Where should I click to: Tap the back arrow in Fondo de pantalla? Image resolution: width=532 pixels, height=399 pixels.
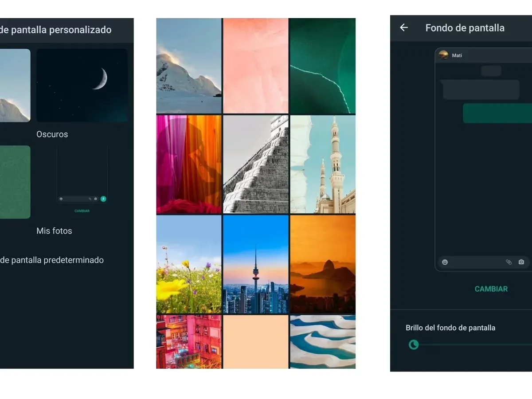coord(403,28)
